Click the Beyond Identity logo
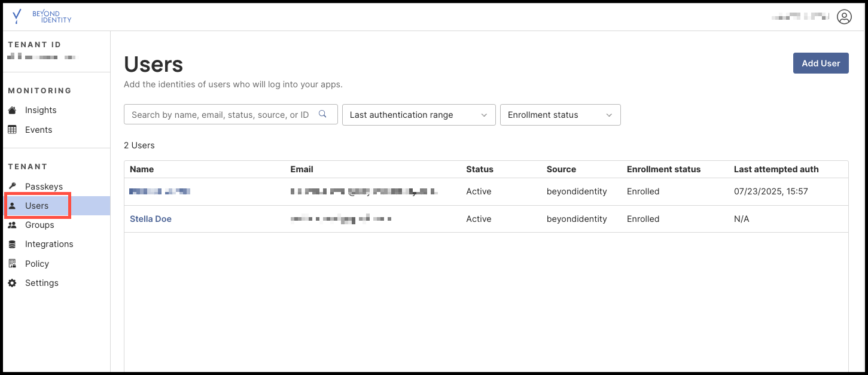 coord(42,16)
